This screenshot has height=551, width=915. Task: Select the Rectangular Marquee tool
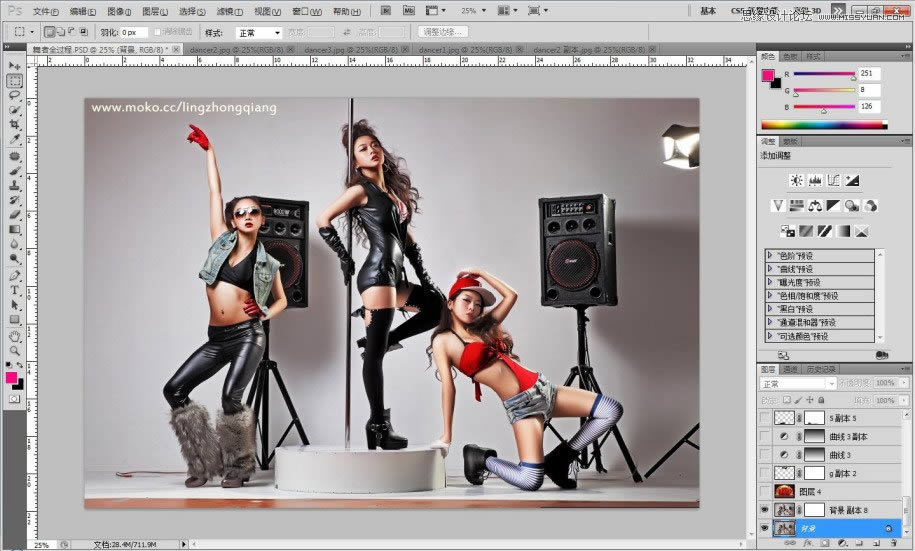point(15,81)
